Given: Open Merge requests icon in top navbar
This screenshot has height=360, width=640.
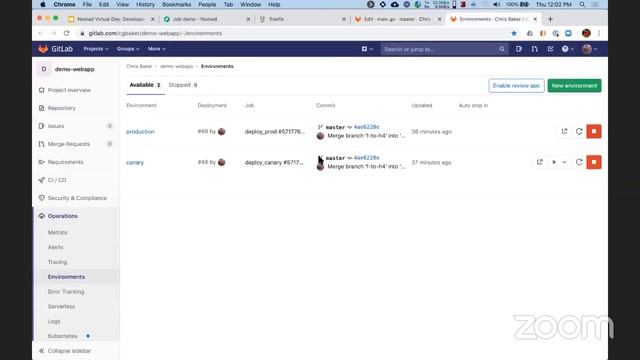Looking at the screenshot, I should [534, 49].
